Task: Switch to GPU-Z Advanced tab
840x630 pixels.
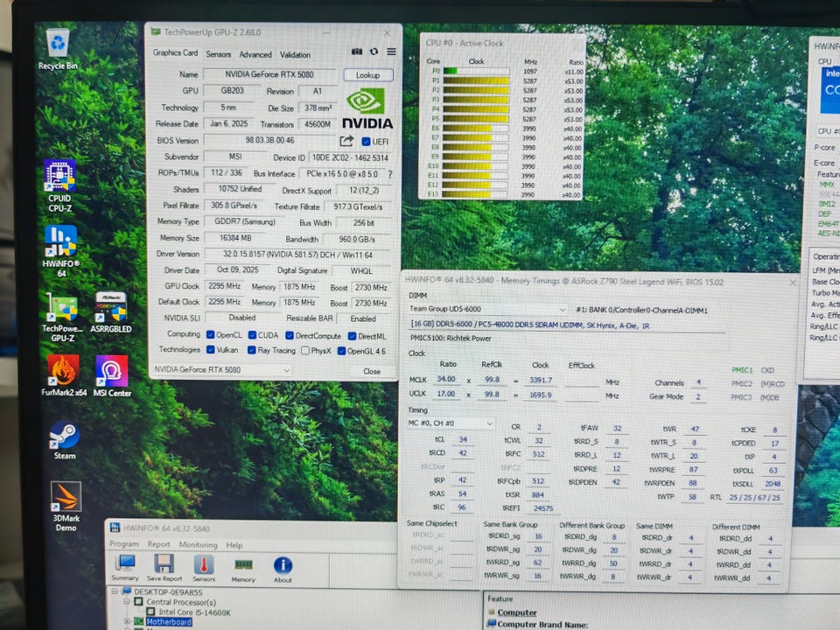Action: point(255,54)
